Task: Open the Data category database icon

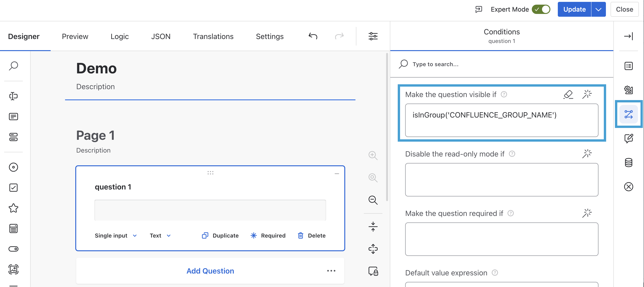Action: [x=628, y=162]
